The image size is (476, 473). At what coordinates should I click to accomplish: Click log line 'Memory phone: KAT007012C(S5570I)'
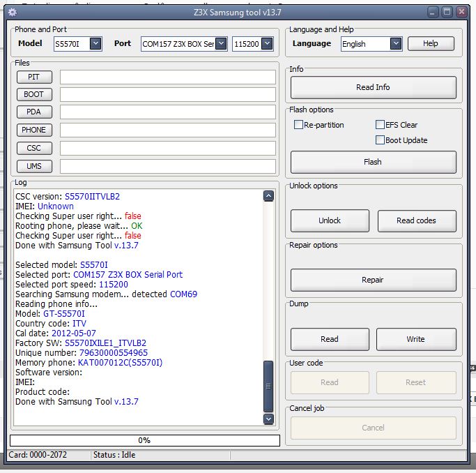tap(89, 362)
